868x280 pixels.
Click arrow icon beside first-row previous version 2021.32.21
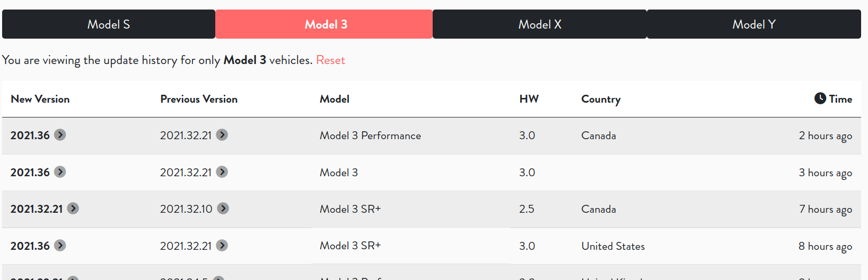(x=222, y=135)
